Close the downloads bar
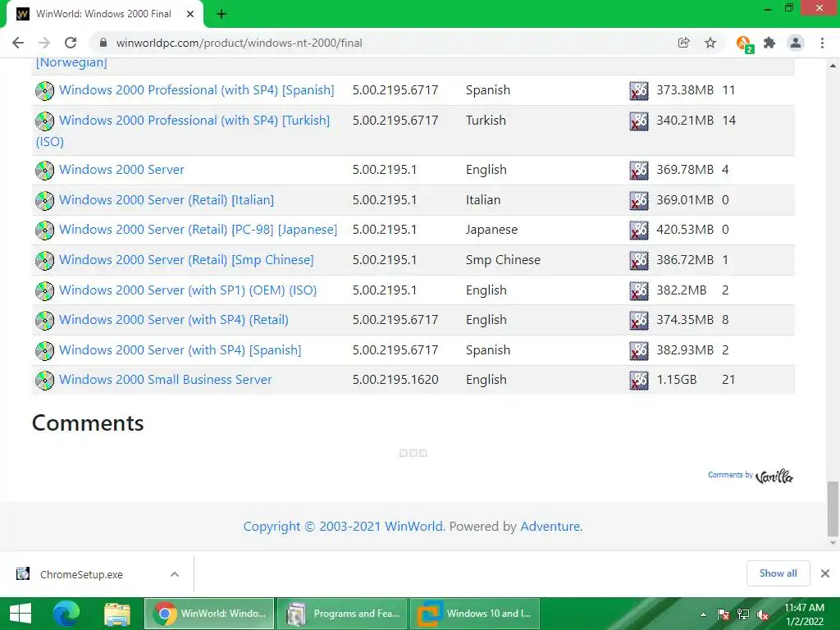Screen dimensions: 840x630 (825, 573)
